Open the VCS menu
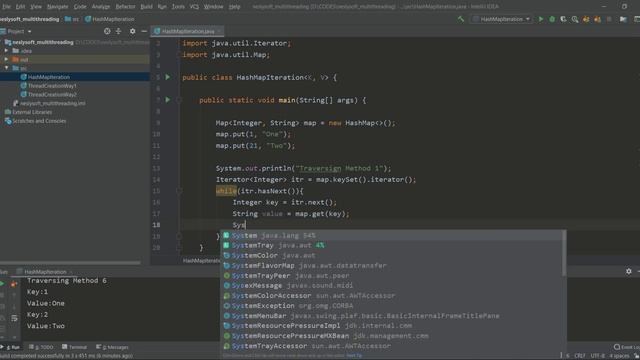The height and width of the screenshot is (360, 640). point(194,7)
